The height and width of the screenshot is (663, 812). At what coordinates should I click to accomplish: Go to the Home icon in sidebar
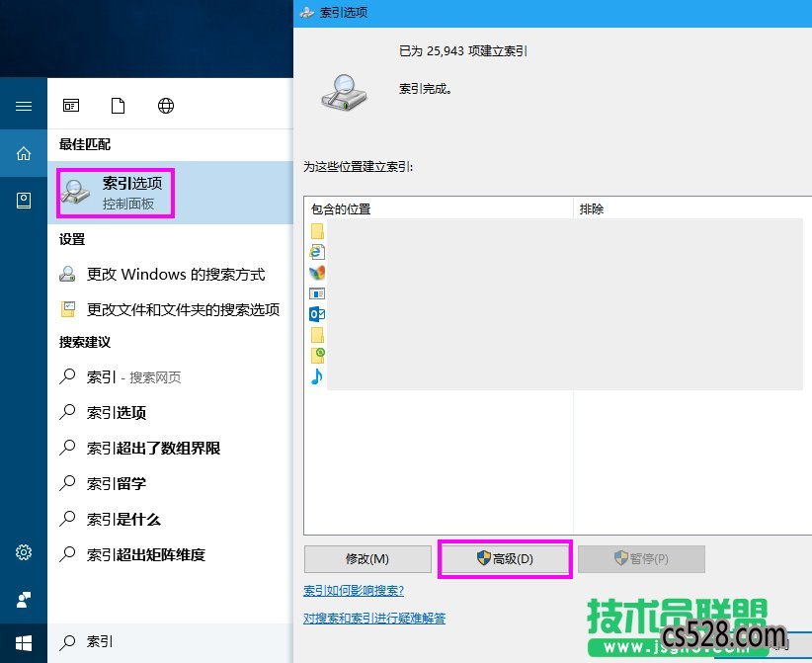(24, 153)
